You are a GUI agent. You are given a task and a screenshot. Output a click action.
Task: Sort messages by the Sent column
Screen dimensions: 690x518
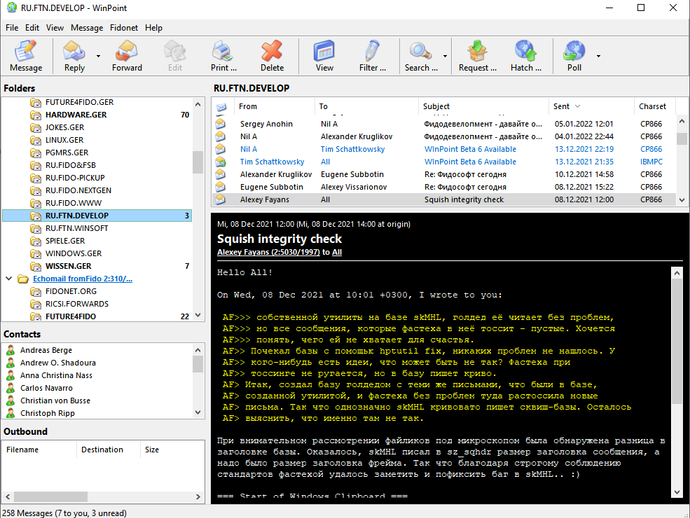coord(591,106)
